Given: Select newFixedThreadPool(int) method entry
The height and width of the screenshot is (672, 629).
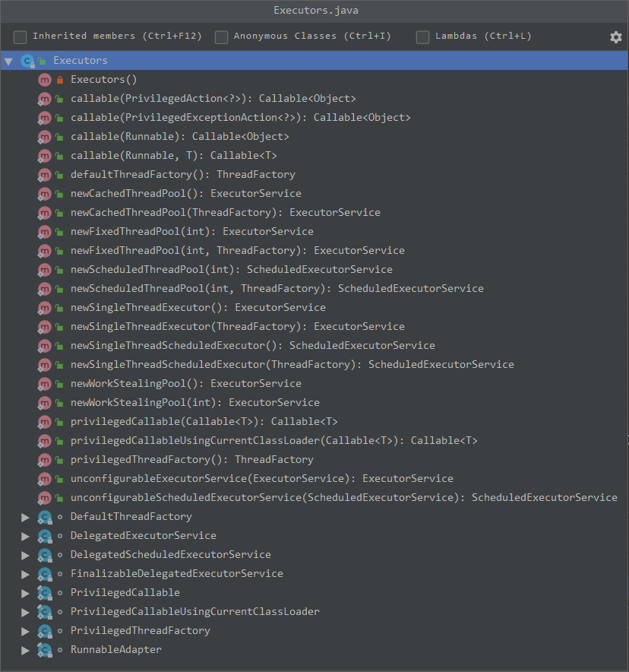Looking at the screenshot, I should (x=191, y=232).
